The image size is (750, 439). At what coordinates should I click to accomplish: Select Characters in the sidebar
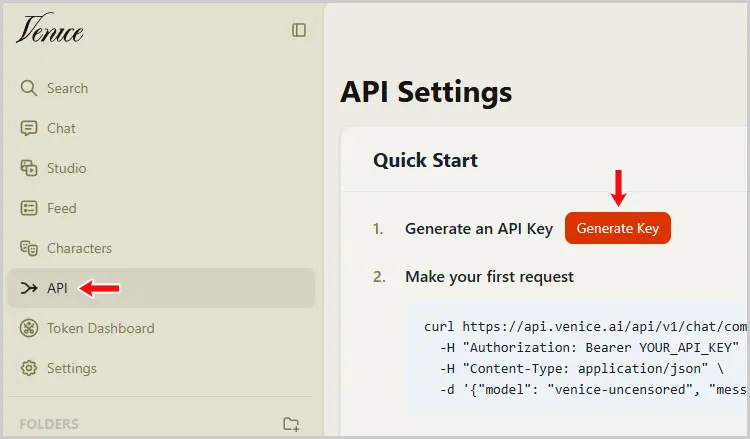point(161,248)
